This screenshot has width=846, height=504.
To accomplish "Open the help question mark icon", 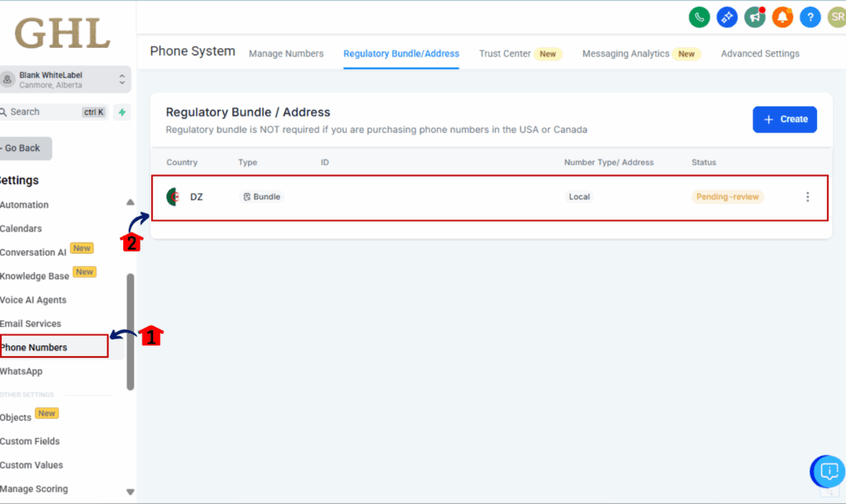I will [x=810, y=17].
